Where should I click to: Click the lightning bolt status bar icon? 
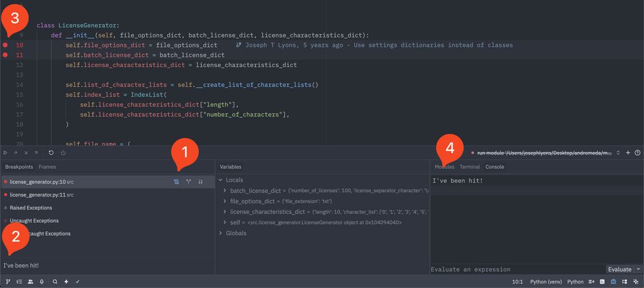coord(66,282)
